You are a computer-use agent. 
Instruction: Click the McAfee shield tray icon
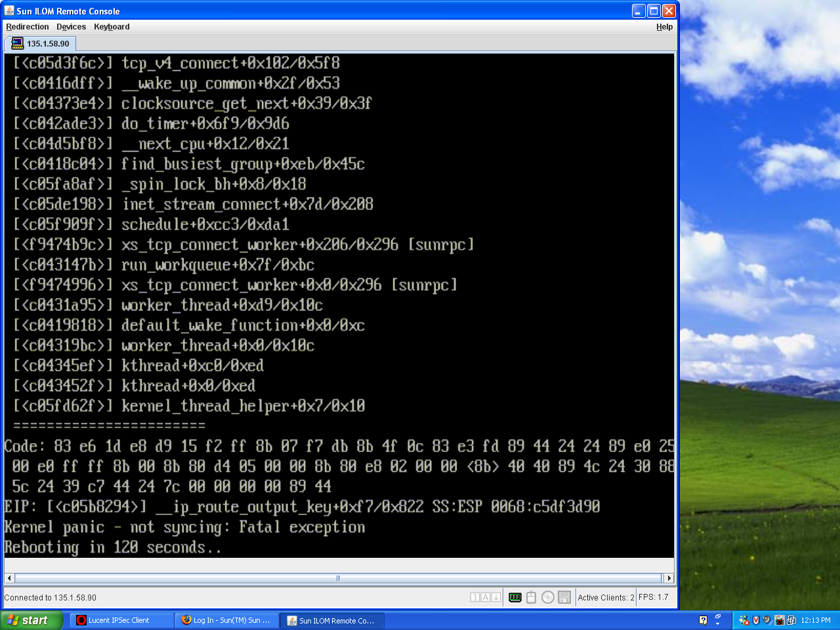(x=755, y=620)
